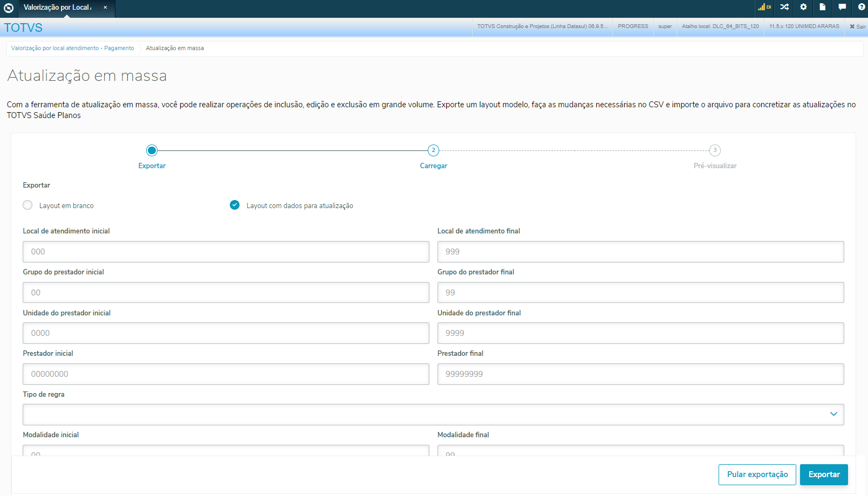This screenshot has height=496, width=868.
Task: Click the shuffle arrows icon
Action: 784,7
